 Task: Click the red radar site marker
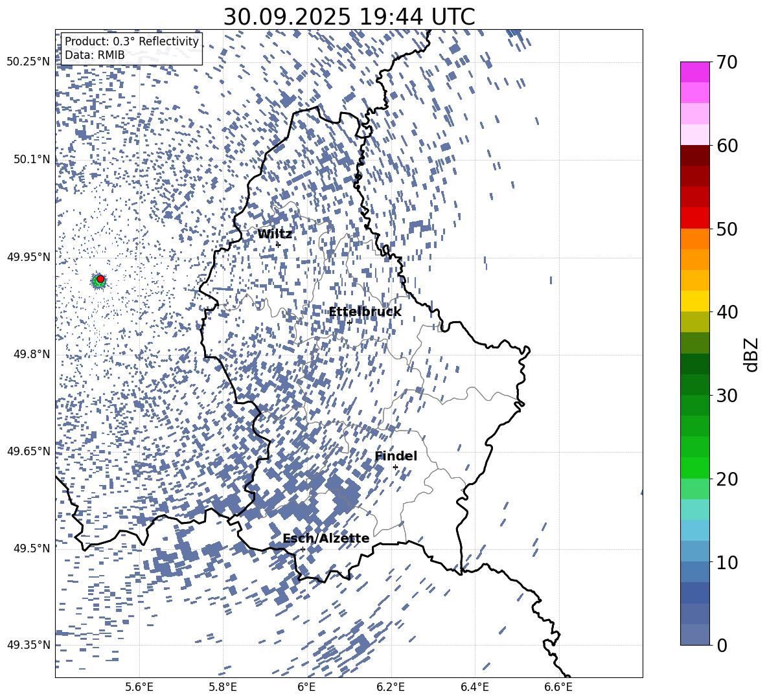pyautogui.click(x=100, y=279)
